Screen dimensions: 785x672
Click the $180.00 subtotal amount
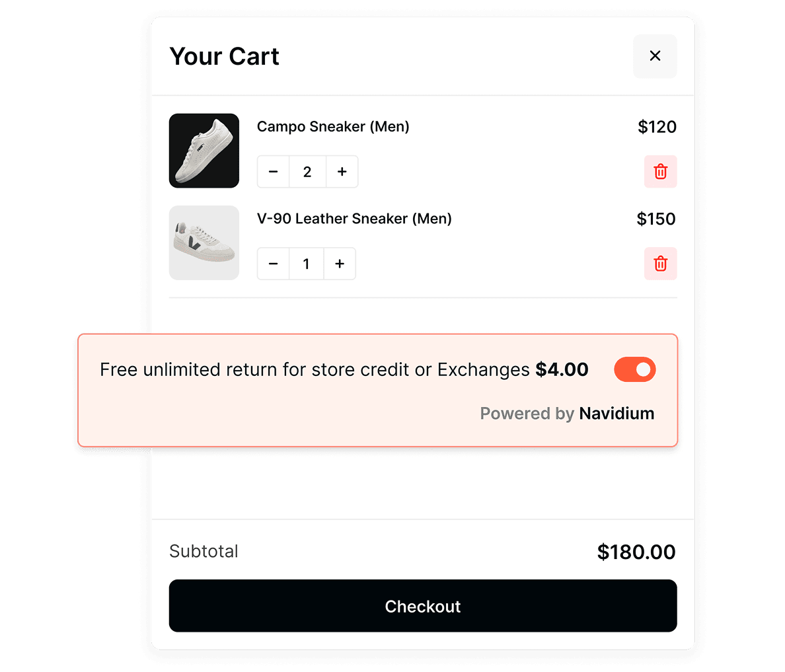(x=636, y=552)
